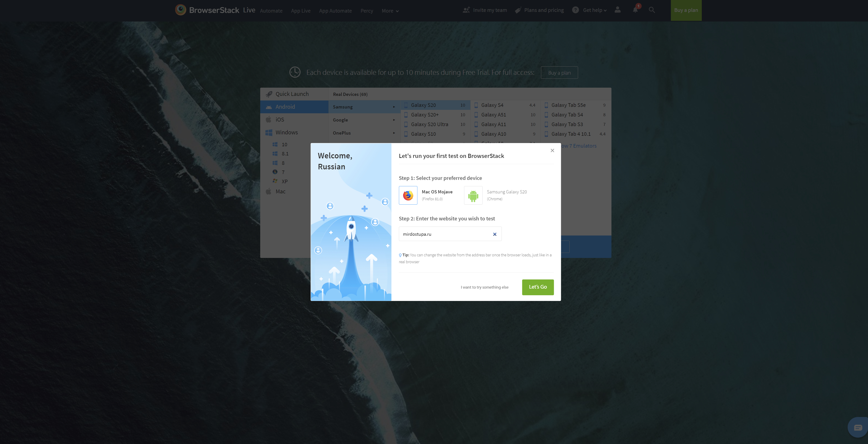Open the Automate product tab
868x444 pixels.
(x=271, y=11)
